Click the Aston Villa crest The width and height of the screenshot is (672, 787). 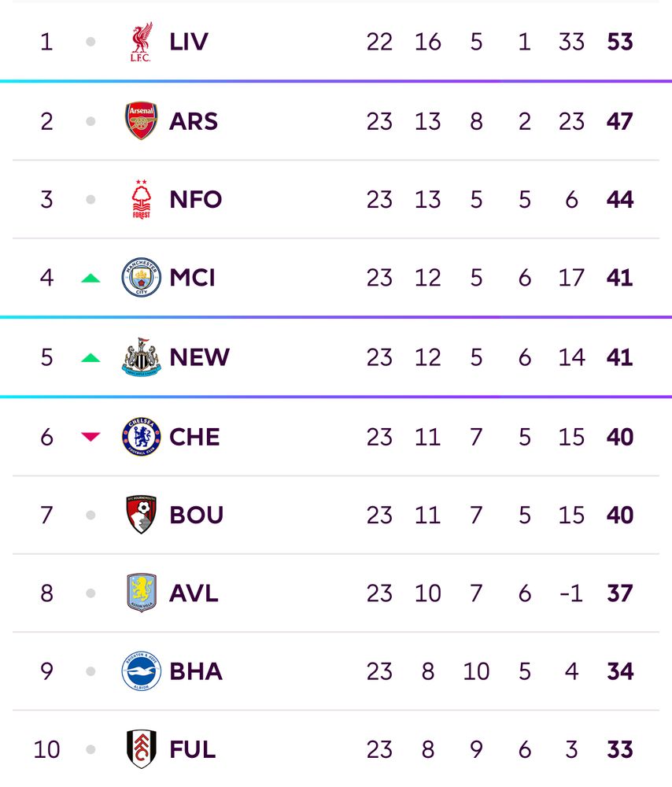[x=142, y=593]
